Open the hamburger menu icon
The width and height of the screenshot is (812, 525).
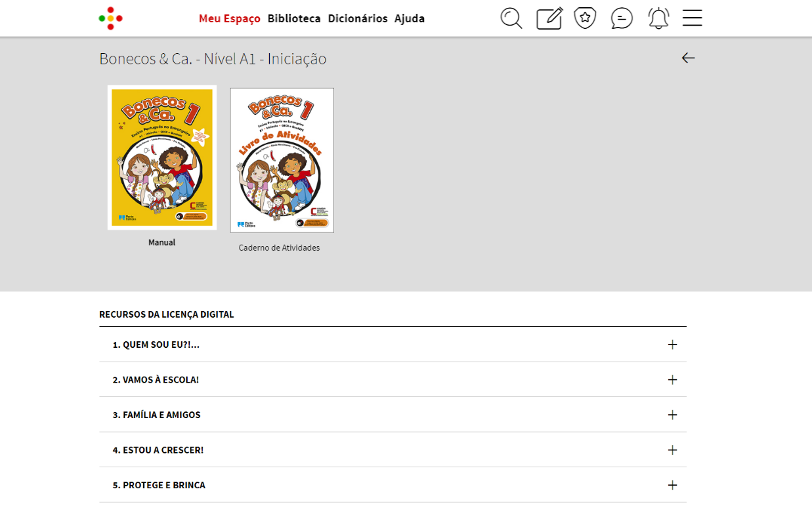pos(693,18)
